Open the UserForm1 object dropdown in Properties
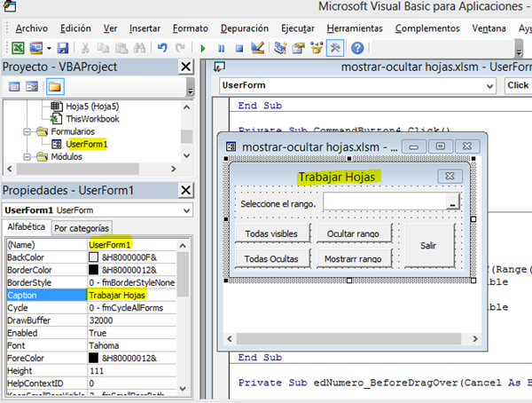The width and height of the screenshot is (532, 403). click(184, 209)
